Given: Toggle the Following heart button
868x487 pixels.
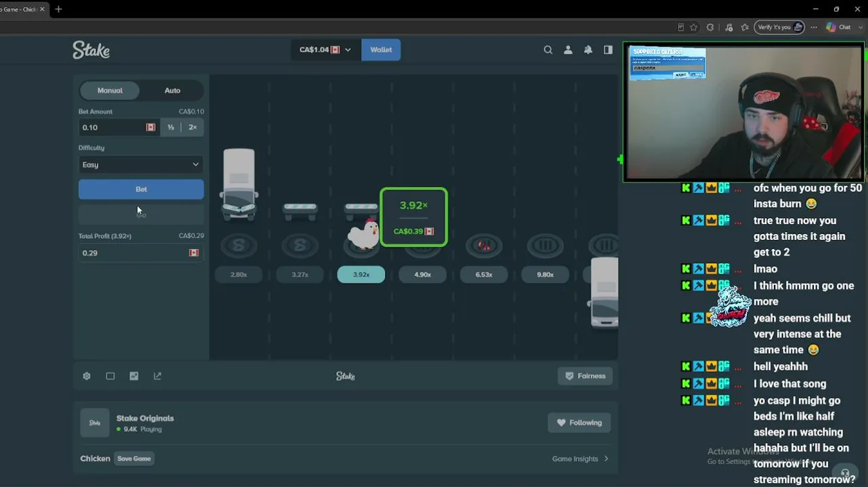Looking at the screenshot, I should [579, 423].
